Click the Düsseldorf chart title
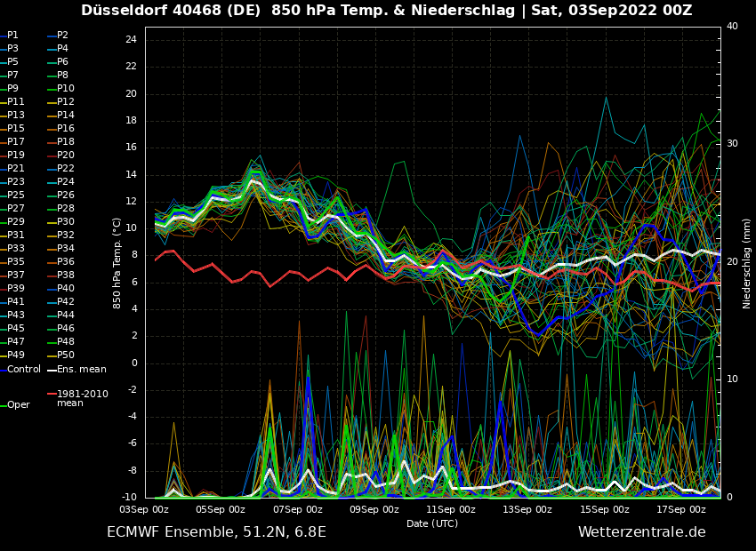This screenshot has width=756, height=551. coord(386,11)
